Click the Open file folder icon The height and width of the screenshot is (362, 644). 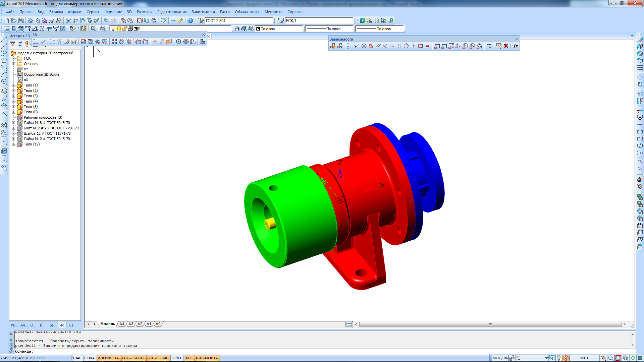coord(14,20)
